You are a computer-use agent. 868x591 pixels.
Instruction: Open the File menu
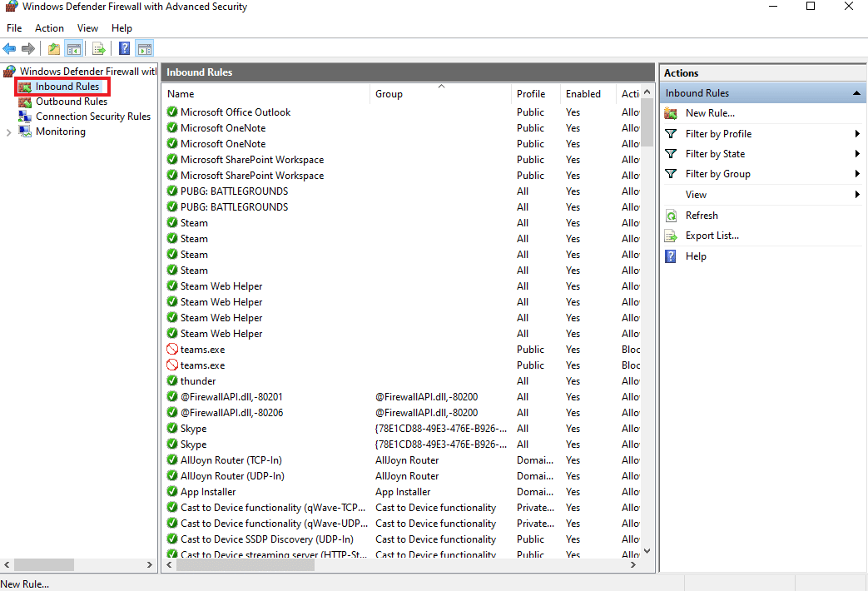coord(14,28)
